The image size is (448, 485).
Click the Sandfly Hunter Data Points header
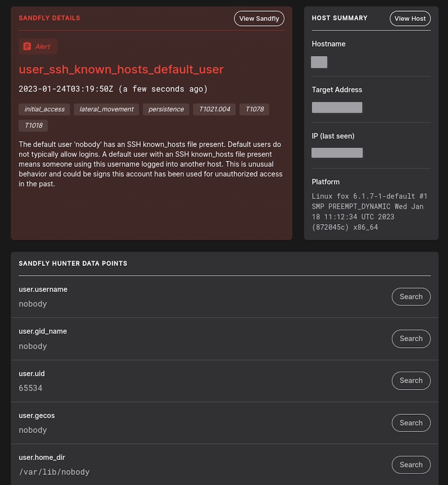(x=73, y=263)
